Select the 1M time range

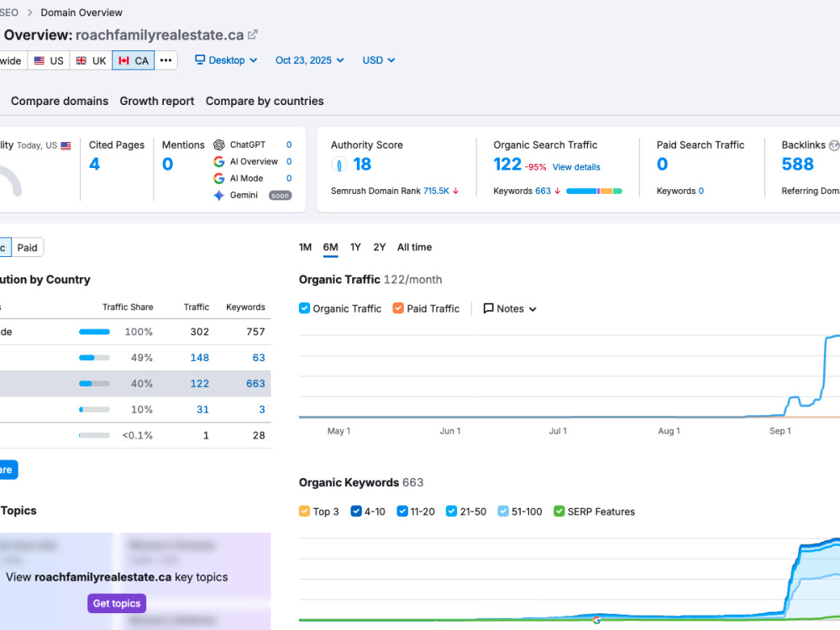point(306,247)
